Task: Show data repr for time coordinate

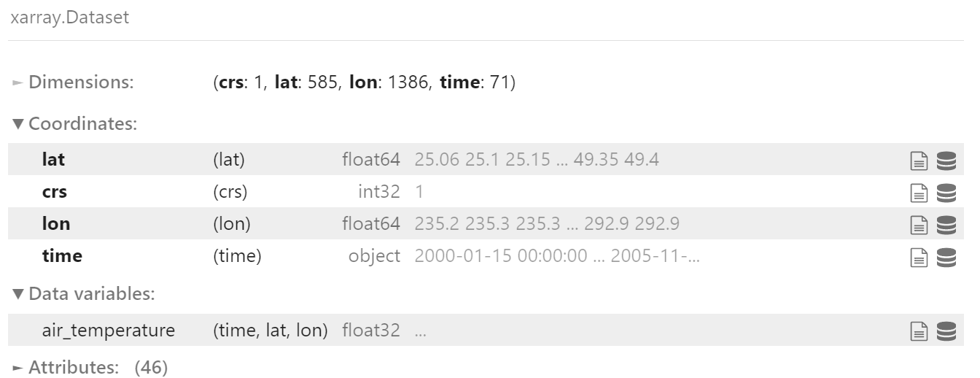Action: tap(946, 256)
